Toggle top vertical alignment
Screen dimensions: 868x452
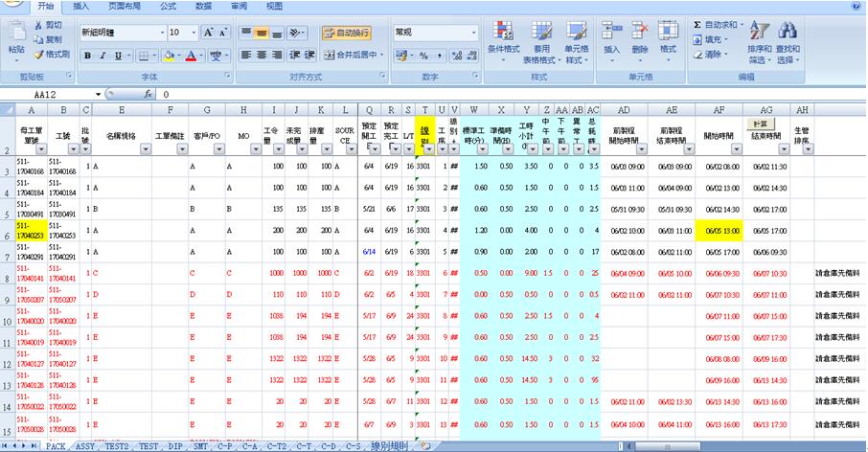246,33
